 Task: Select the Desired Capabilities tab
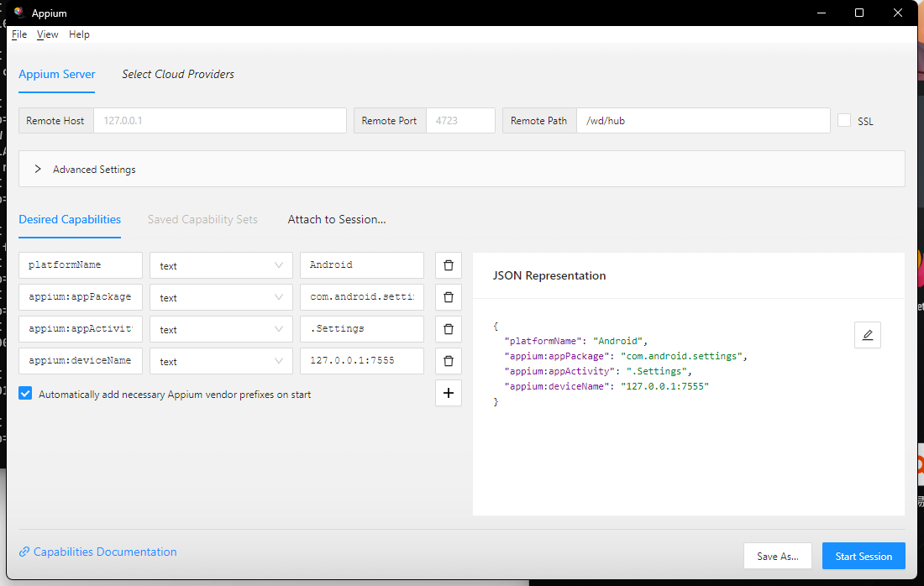click(x=70, y=220)
